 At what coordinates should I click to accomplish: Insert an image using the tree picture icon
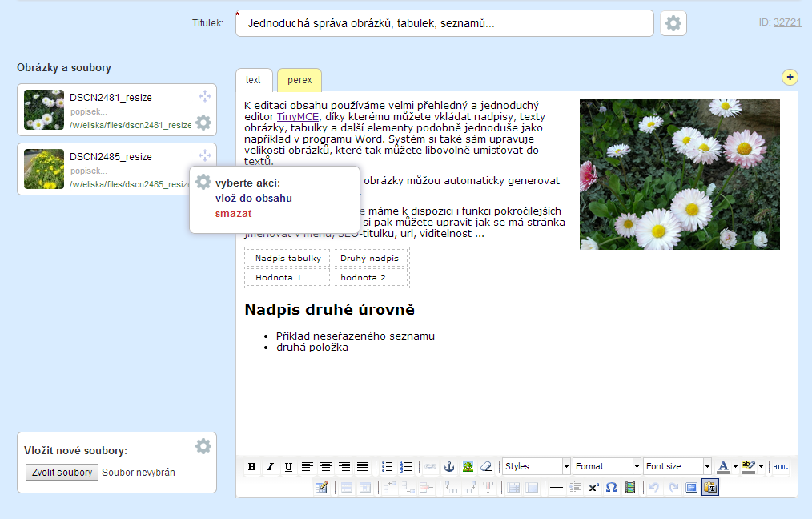(468, 466)
